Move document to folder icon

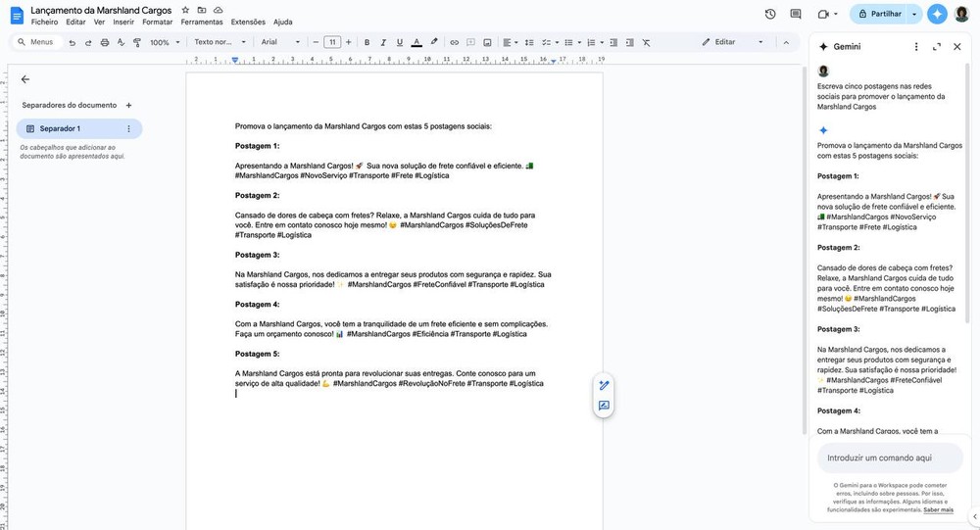pos(201,10)
